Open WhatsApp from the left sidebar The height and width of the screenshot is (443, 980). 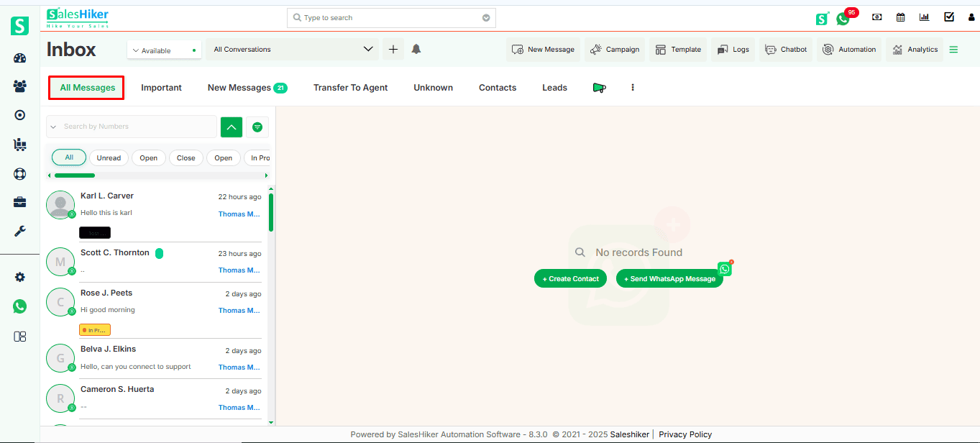(x=19, y=306)
